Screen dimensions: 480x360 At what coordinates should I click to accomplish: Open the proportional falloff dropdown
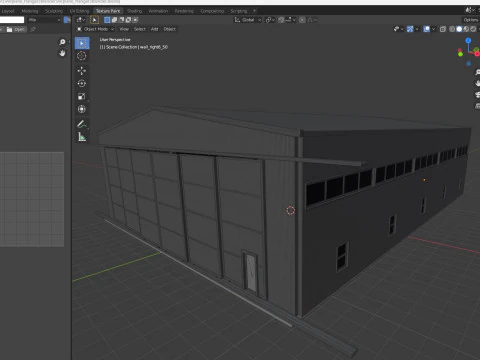point(311,20)
